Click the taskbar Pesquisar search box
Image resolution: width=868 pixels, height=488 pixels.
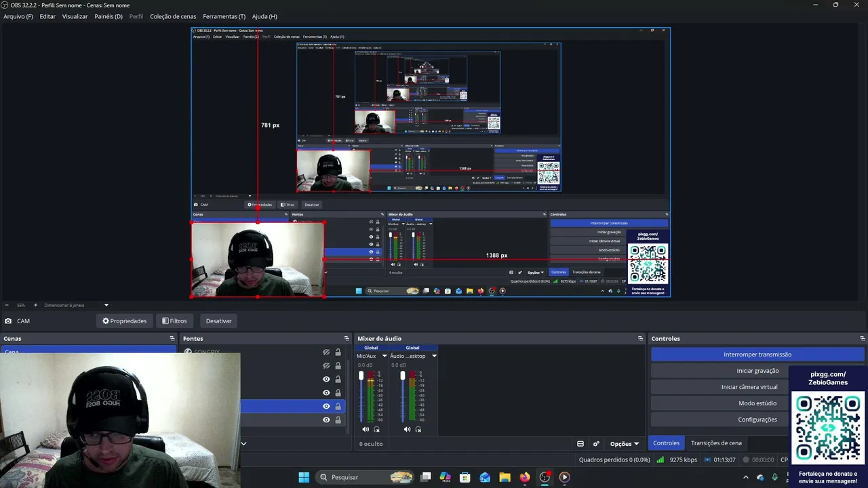point(366,477)
